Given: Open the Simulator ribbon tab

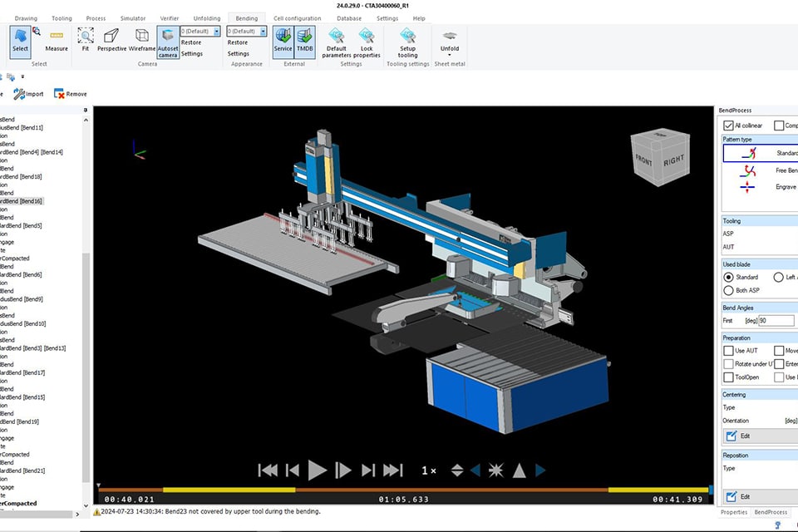Looking at the screenshot, I should pyautogui.click(x=132, y=18).
